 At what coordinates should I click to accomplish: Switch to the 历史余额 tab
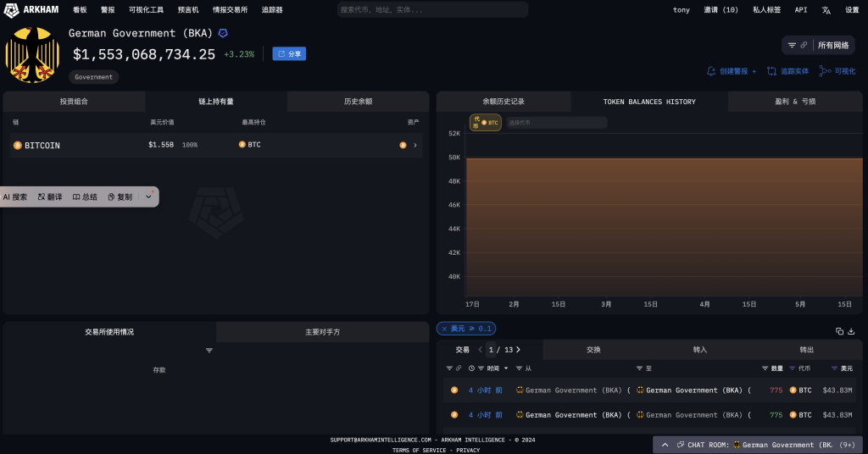pyautogui.click(x=358, y=102)
